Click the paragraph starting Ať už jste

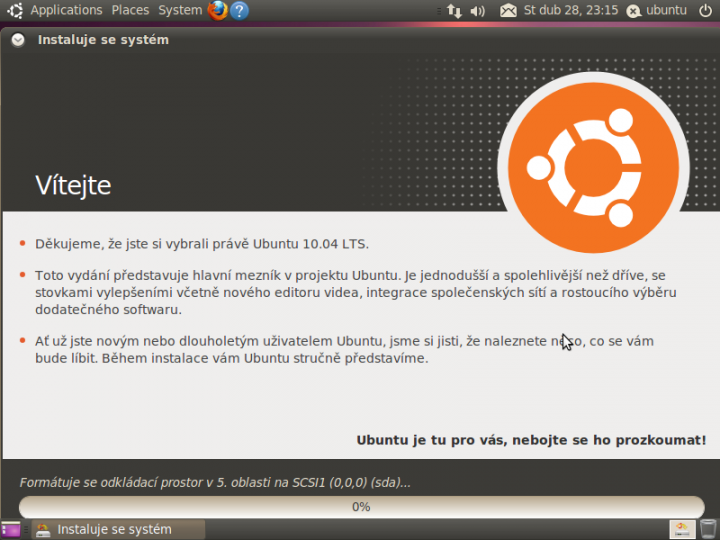344,349
